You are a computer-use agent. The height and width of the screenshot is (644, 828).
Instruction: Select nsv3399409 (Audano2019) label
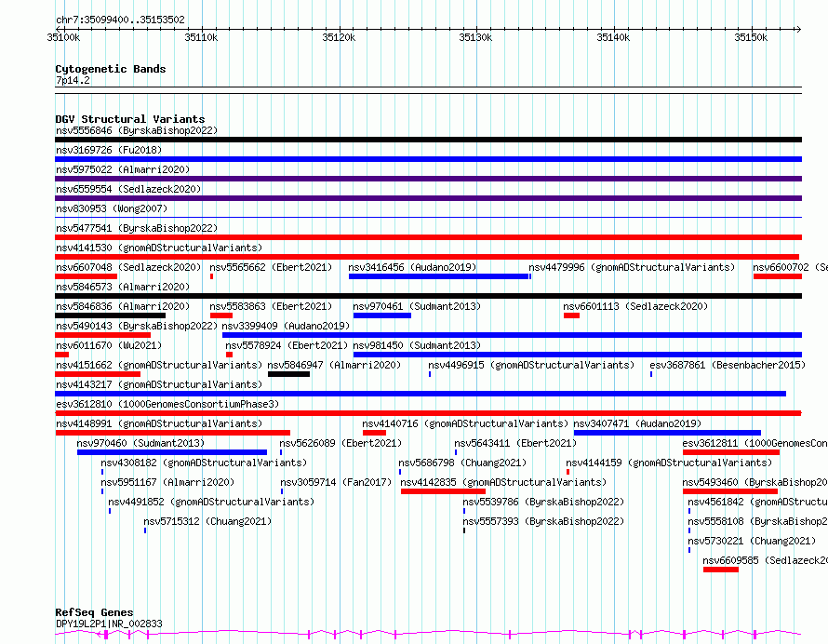[x=286, y=326]
